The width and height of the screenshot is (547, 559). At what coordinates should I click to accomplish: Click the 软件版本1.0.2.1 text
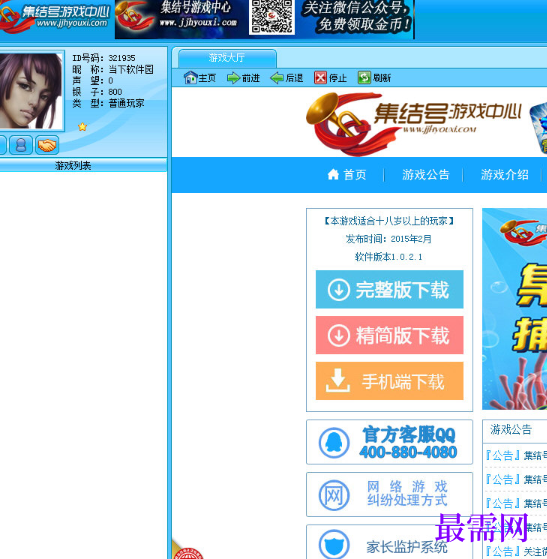coord(389,257)
